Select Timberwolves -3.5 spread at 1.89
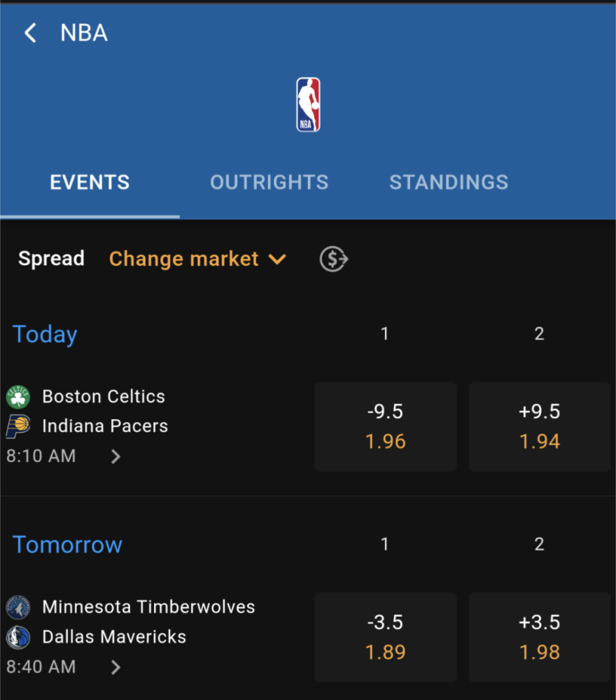Image resolution: width=616 pixels, height=700 pixels. pos(385,637)
